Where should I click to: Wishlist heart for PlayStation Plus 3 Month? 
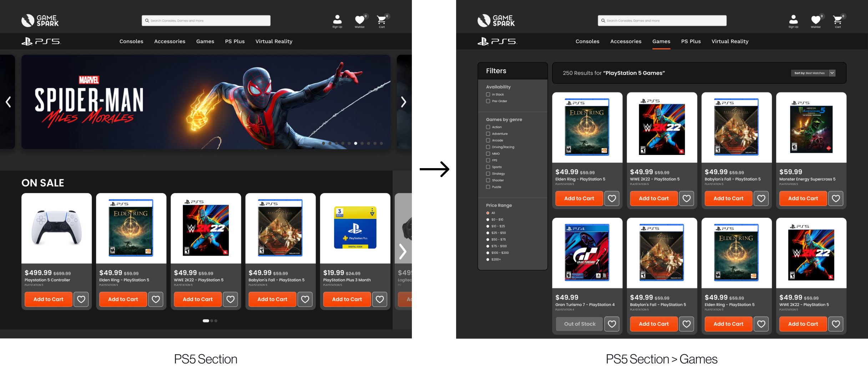[x=380, y=299]
